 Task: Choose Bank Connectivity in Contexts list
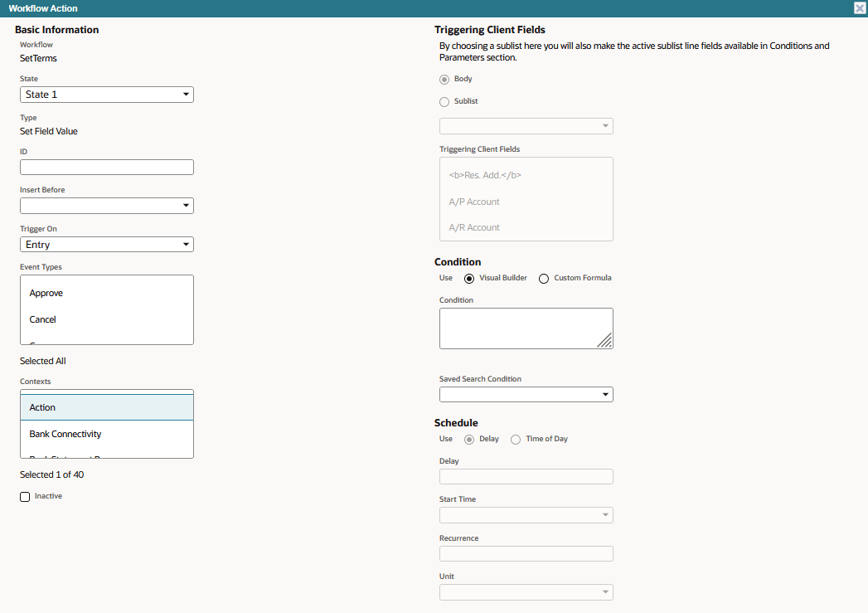click(x=65, y=434)
